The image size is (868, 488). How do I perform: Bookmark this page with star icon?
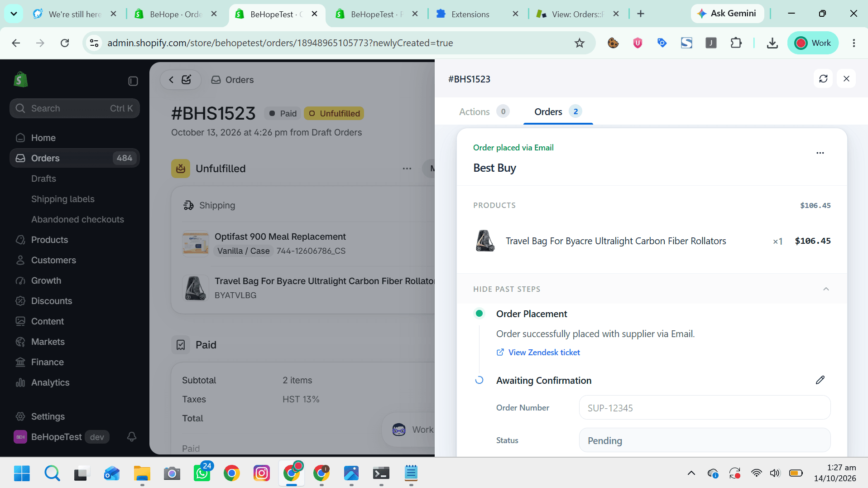pyautogui.click(x=580, y=43)
